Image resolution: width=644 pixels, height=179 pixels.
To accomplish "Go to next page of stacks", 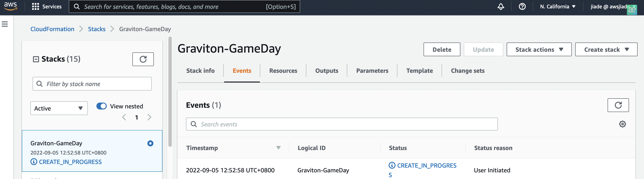I will 149,117.
